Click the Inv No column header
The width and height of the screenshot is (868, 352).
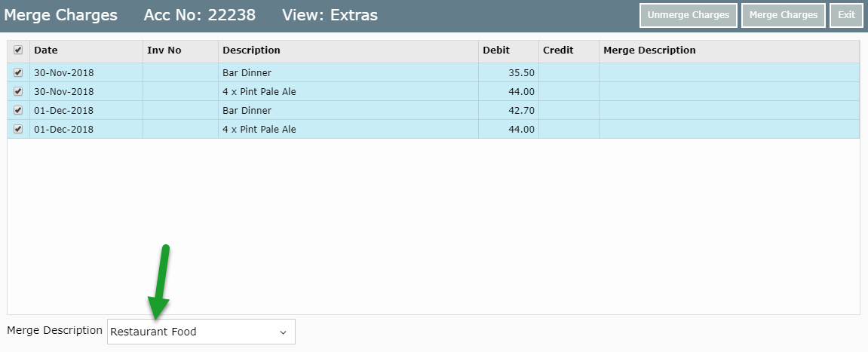click(x=164, y=51)
